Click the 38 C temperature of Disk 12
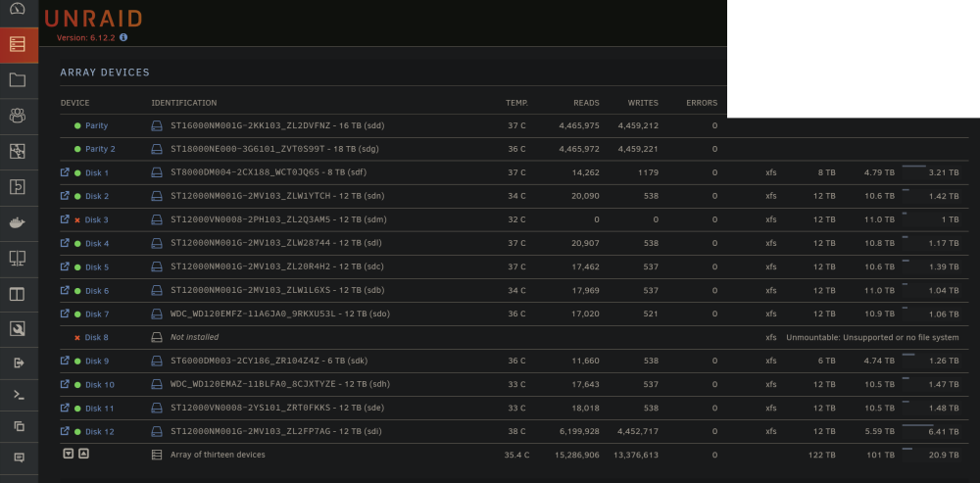This screenshot has width=980, height=483. coord(516,432)
